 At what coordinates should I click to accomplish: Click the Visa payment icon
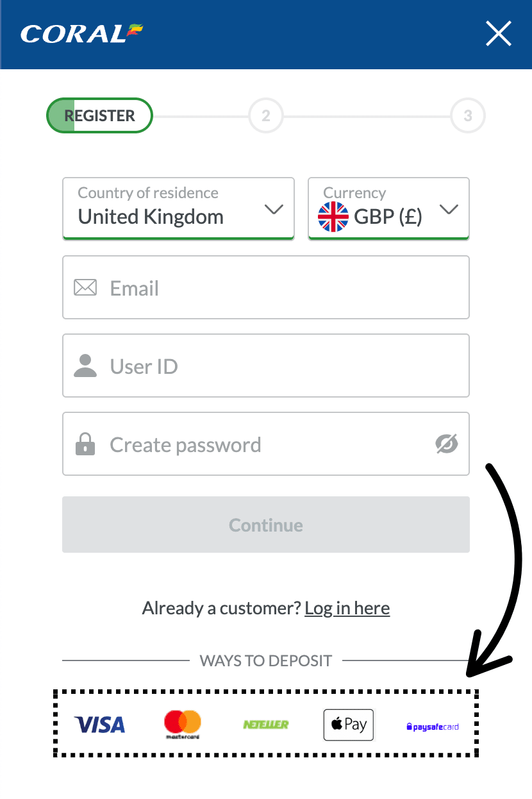tap(100, 725)
